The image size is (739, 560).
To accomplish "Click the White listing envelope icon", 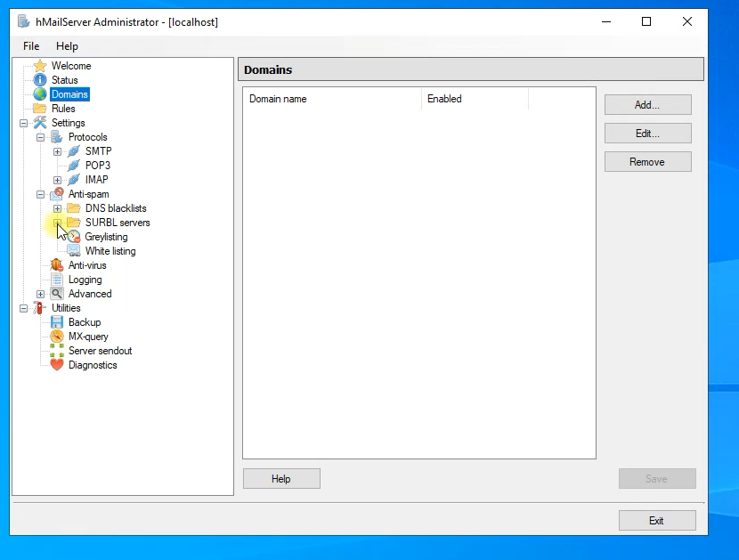I will tap(74, 251).
